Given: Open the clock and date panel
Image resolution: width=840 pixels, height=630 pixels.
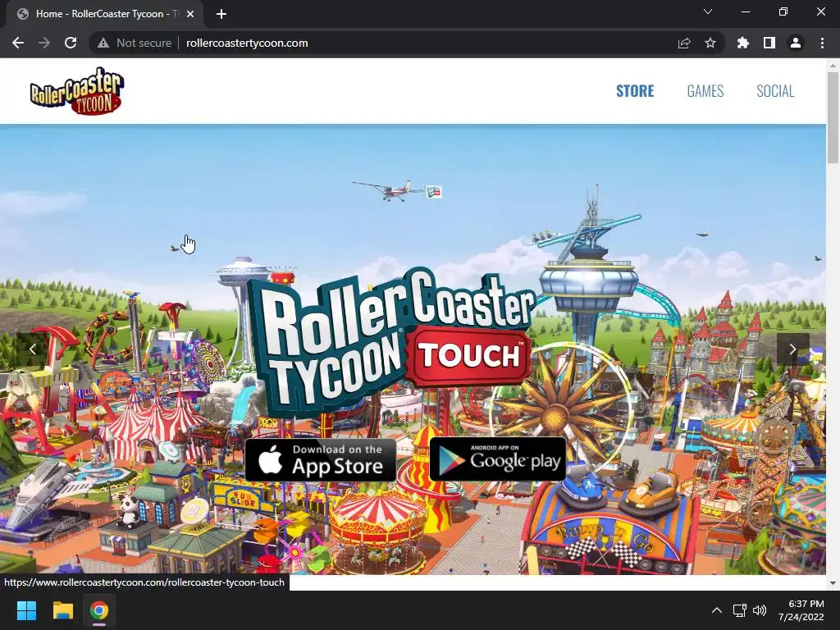Looking at the screenshot, I should point(801,610).
